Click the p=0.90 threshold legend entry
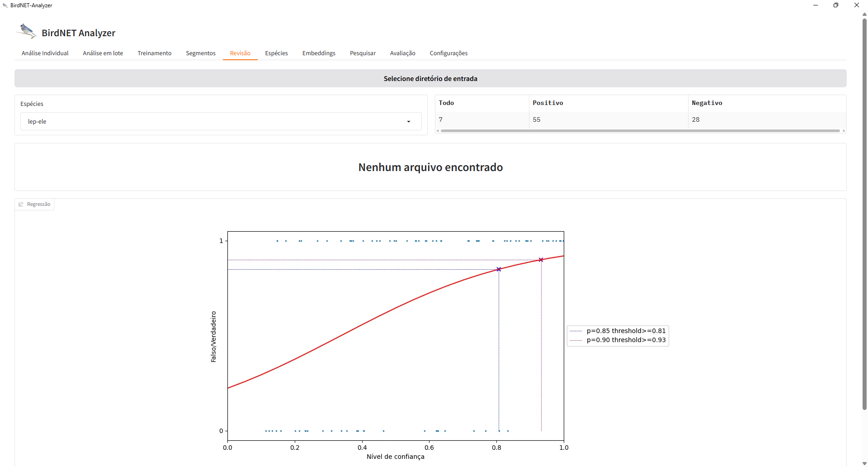Screen dimensions: 868x467 [x=618, y=340]
